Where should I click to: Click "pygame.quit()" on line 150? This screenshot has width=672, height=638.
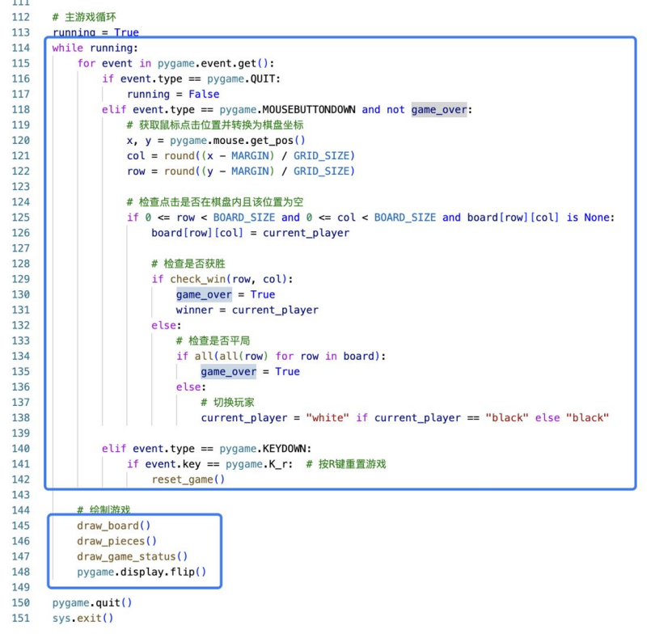92,603
